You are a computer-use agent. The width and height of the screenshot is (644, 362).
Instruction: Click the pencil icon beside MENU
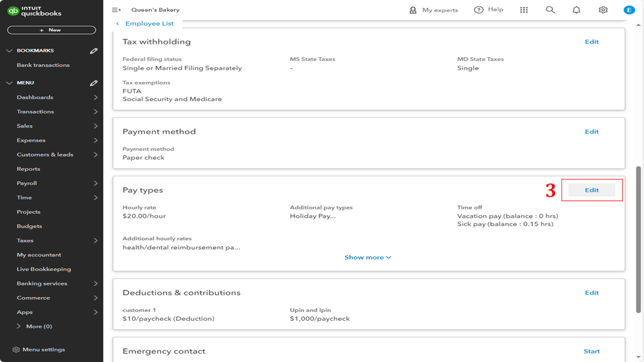coord(93,83)
